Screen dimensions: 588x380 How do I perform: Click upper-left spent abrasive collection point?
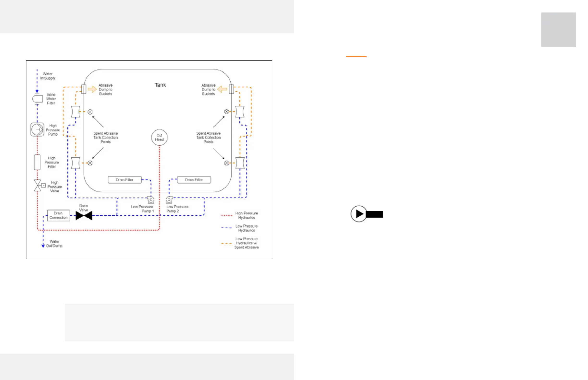coord(90,112)
